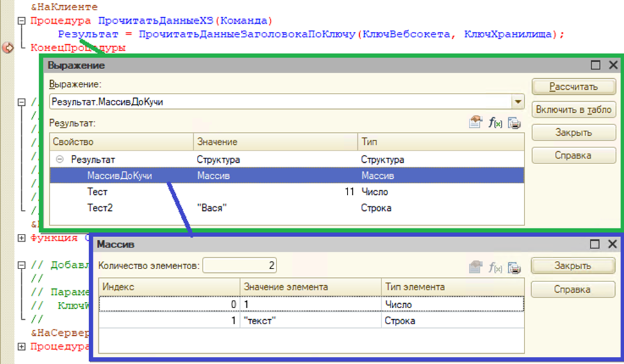Collapse the Результат tree node
The width and height of the screenshot is (624, 364).
[59, 159]
